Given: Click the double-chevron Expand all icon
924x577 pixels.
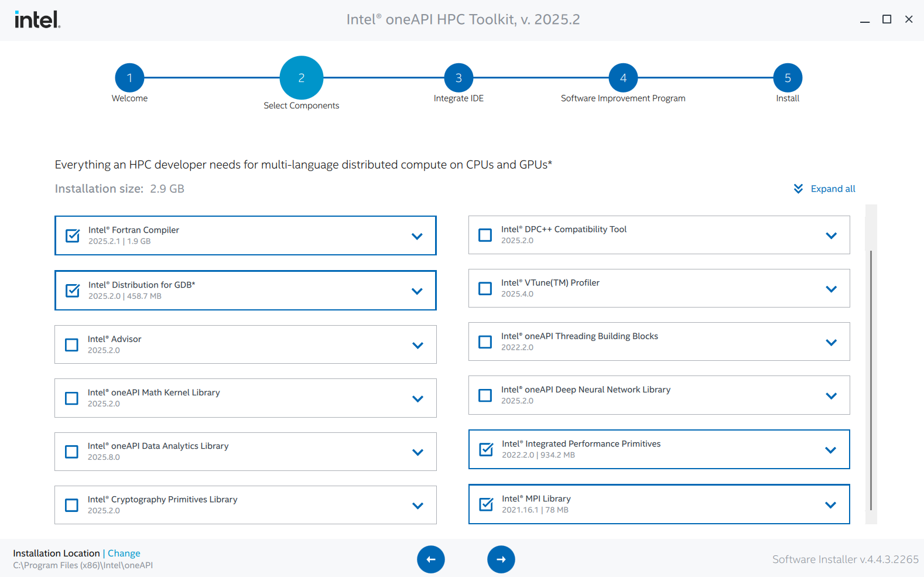Looking at the screenshot, I should 798,189.
